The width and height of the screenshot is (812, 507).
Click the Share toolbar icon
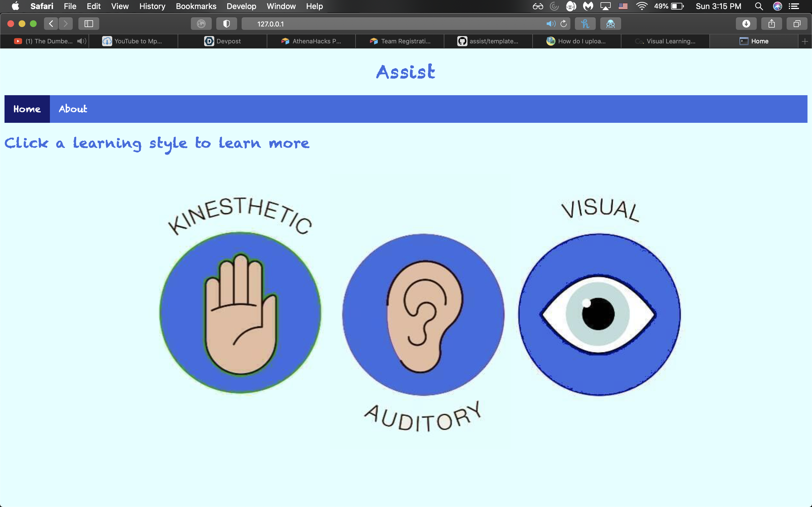click(771, 24)
